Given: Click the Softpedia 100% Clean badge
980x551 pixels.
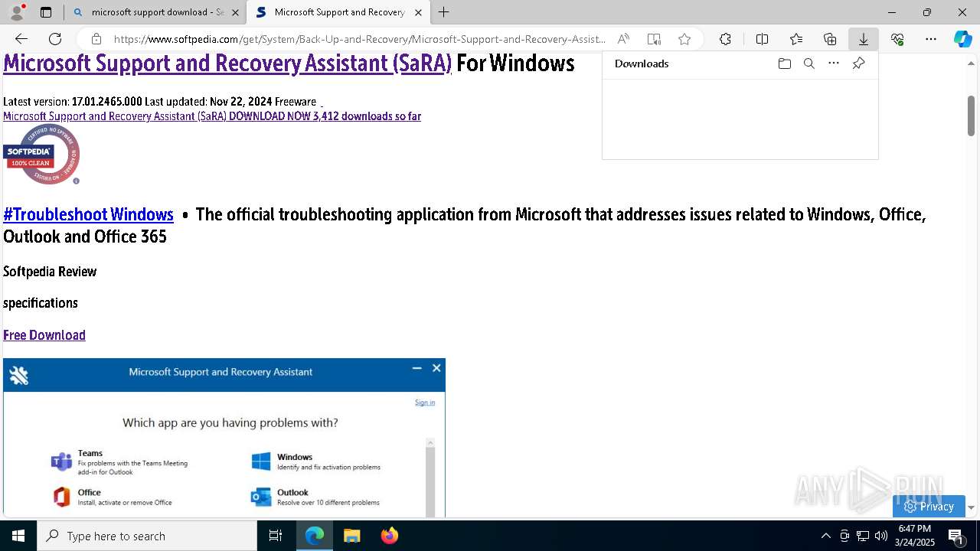Looking at the screenshot, I should 41,154.
